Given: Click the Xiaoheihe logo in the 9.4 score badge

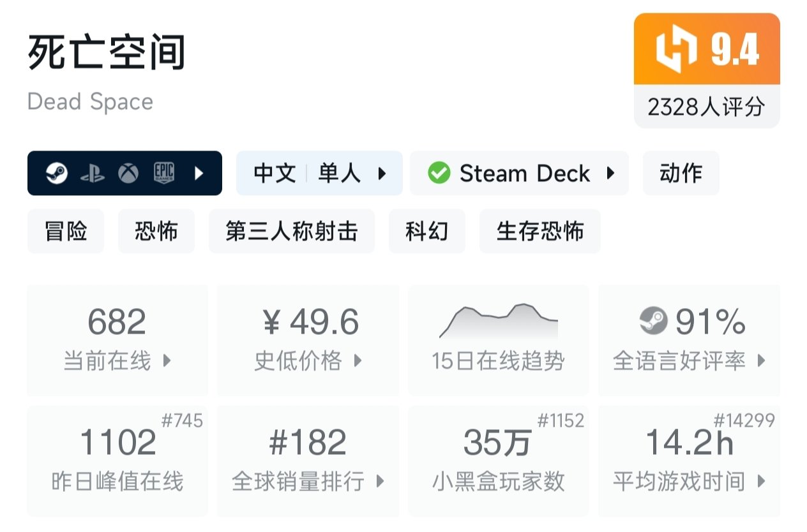Looking at the screenshot, I should point(676,50).
